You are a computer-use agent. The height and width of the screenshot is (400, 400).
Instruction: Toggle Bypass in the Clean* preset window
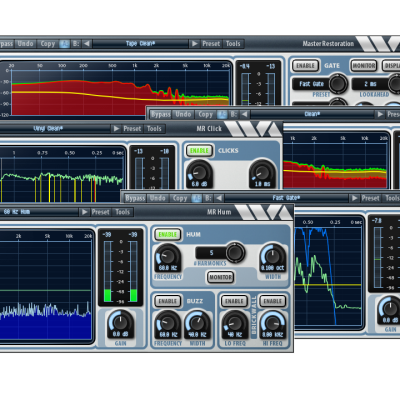click(160, 114)
